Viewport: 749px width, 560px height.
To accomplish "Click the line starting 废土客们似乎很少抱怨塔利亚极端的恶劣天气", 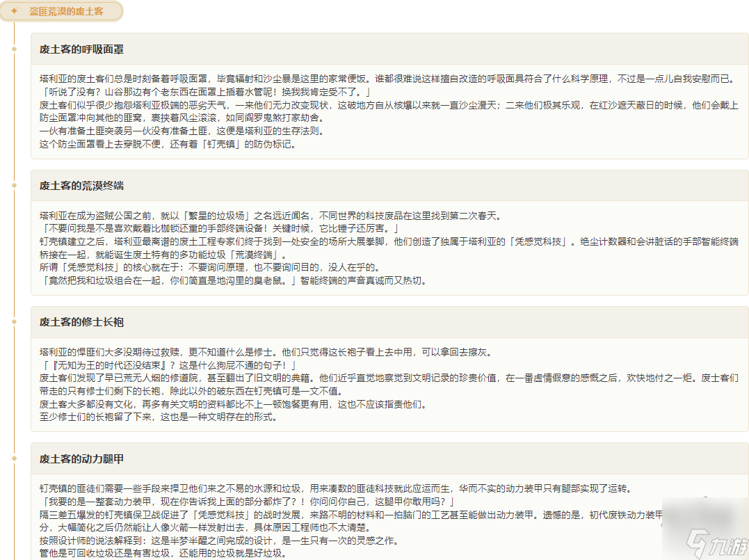I will [x=389, y=105].
